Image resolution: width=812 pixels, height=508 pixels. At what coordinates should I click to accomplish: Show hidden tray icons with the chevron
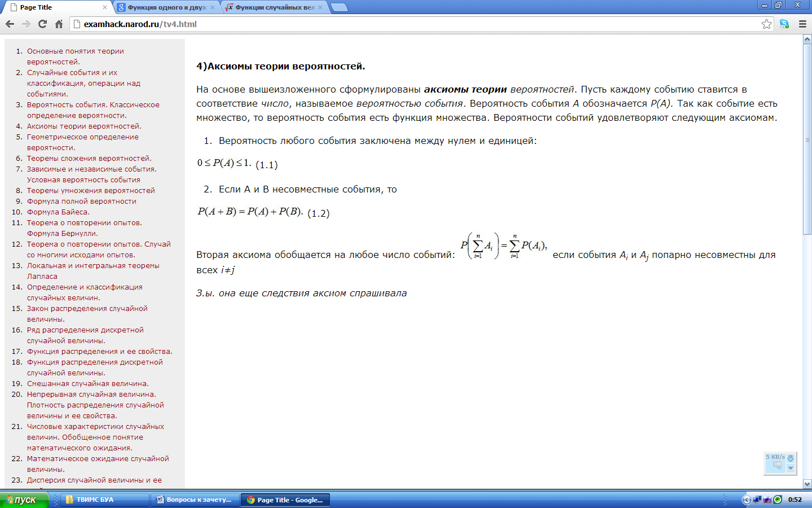click(747, 500)
